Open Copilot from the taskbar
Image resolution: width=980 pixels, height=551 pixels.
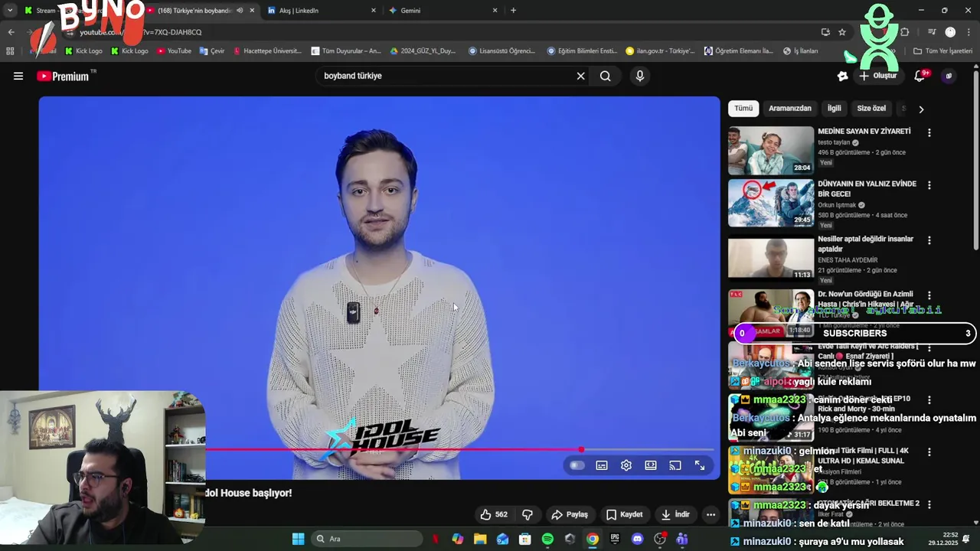tap(458, 539)
